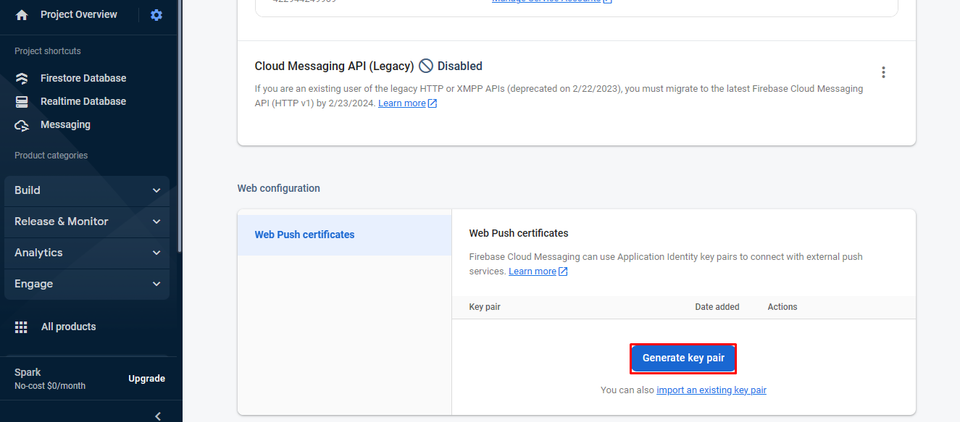Viewport: 960px width, 422px height.
Task: Click import an existing key pair link
Action: [711, 390]
